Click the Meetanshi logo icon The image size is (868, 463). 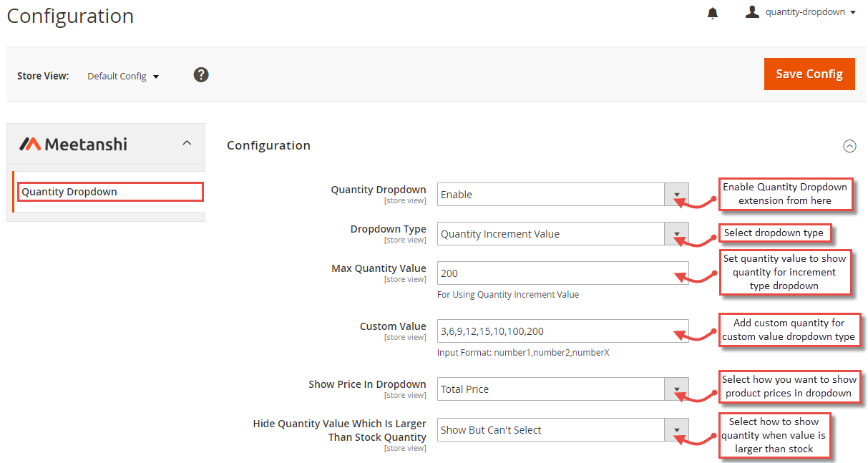coord(30,143)
